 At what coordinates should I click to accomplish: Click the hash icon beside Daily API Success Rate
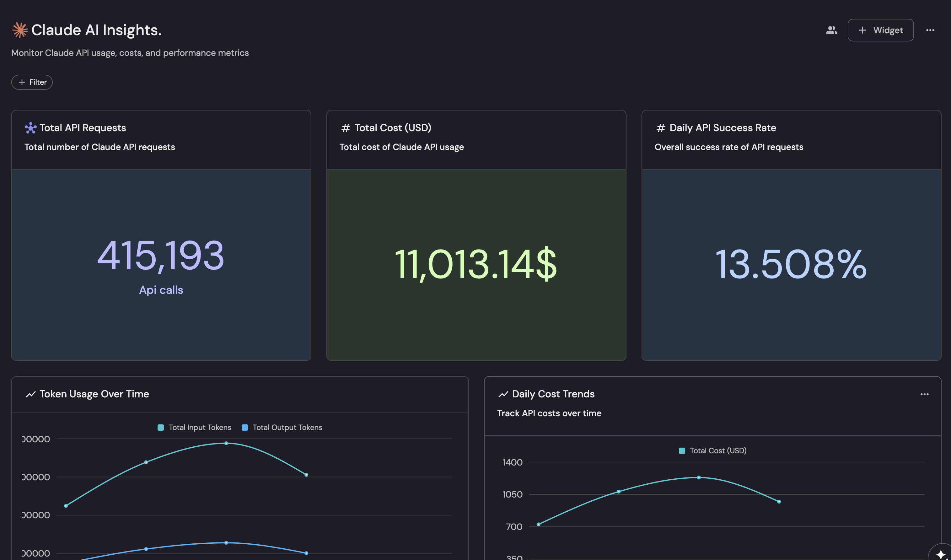tap(660, 128)
